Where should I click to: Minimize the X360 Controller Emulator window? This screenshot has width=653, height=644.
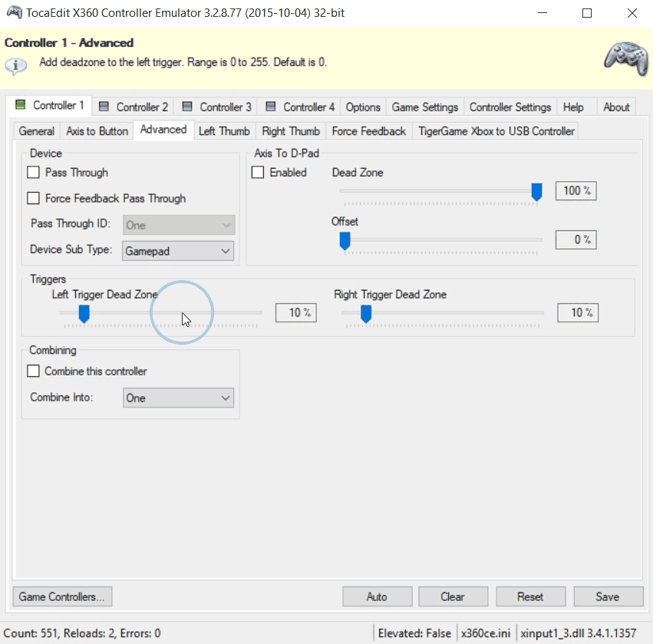543,13
